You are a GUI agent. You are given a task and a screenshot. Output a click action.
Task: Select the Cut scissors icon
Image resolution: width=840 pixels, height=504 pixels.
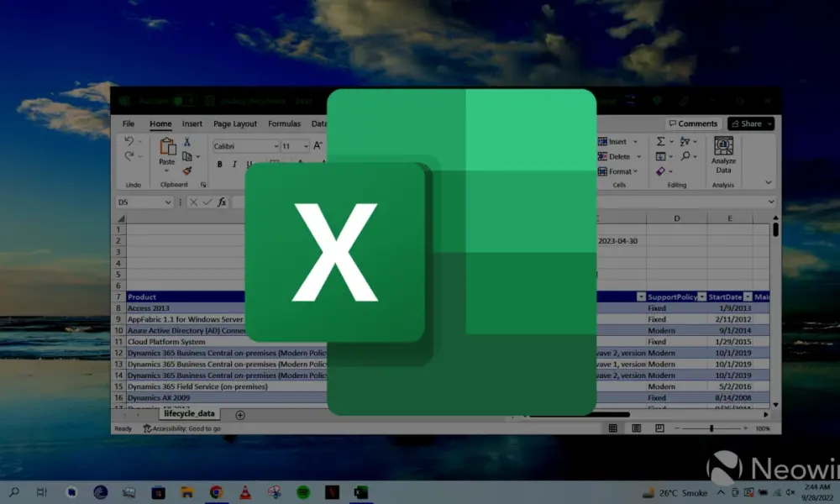pos(186,142)
